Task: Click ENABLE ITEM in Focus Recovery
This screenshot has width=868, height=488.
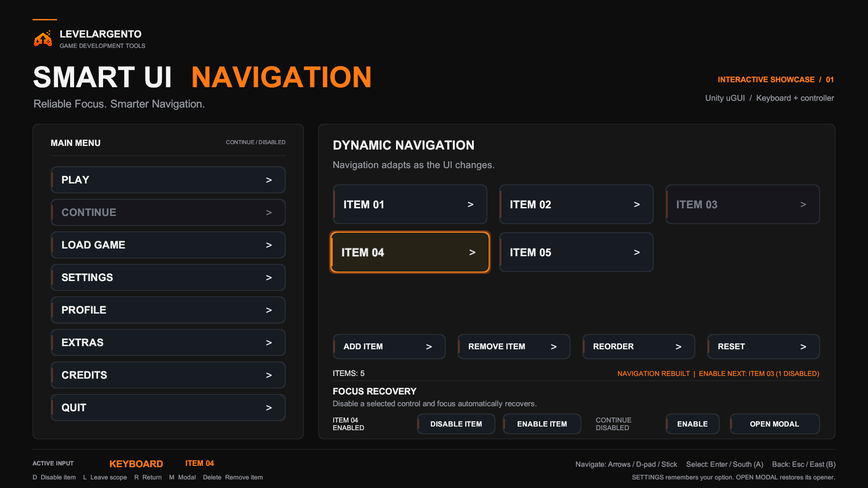Action: point(542,424)
